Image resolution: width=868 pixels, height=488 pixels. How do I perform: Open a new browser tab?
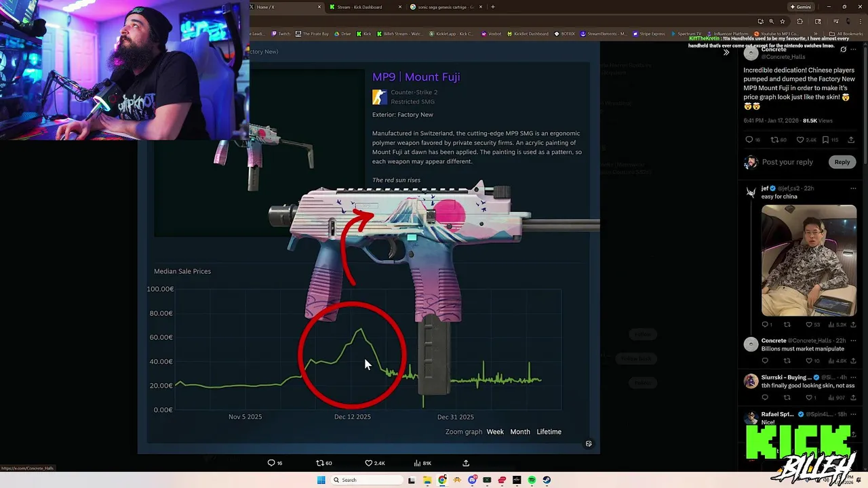point(493,7)
